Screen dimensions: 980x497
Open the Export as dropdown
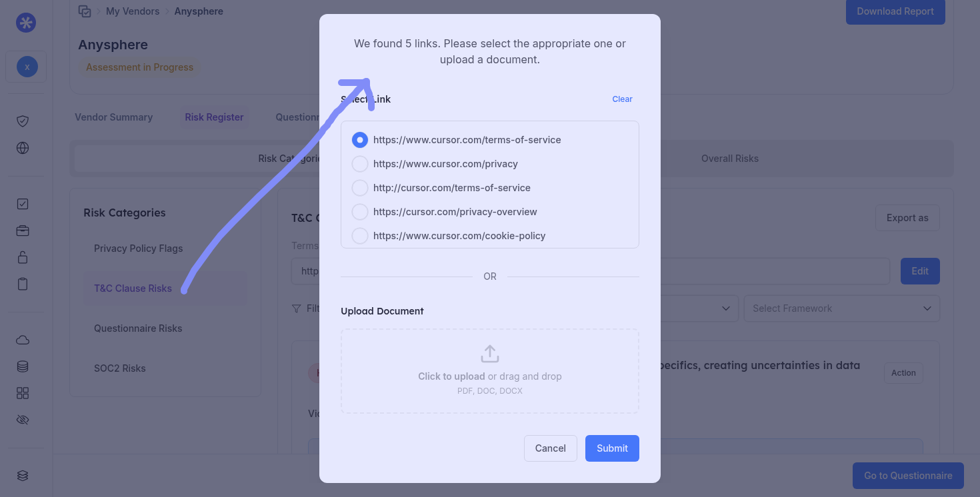click(x=907, y=218)
